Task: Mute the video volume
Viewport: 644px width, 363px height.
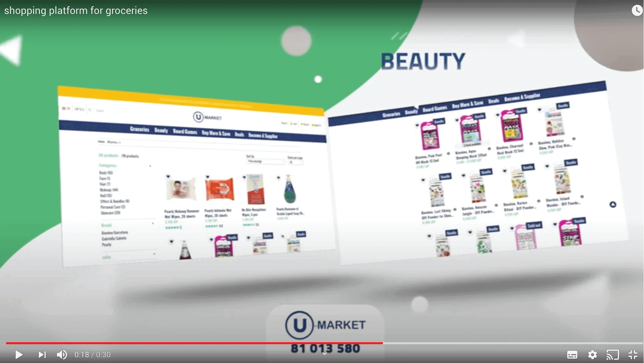Action: [62, 354]
